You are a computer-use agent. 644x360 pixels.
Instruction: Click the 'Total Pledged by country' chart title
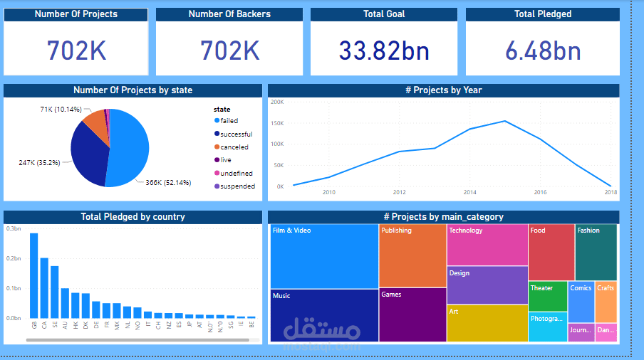[x=133, y=217]
